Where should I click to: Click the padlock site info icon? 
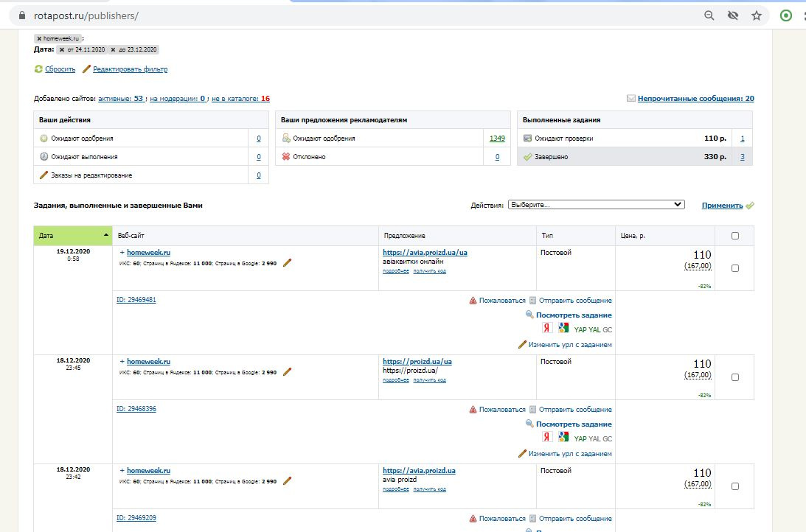click(x=21, y=15)
